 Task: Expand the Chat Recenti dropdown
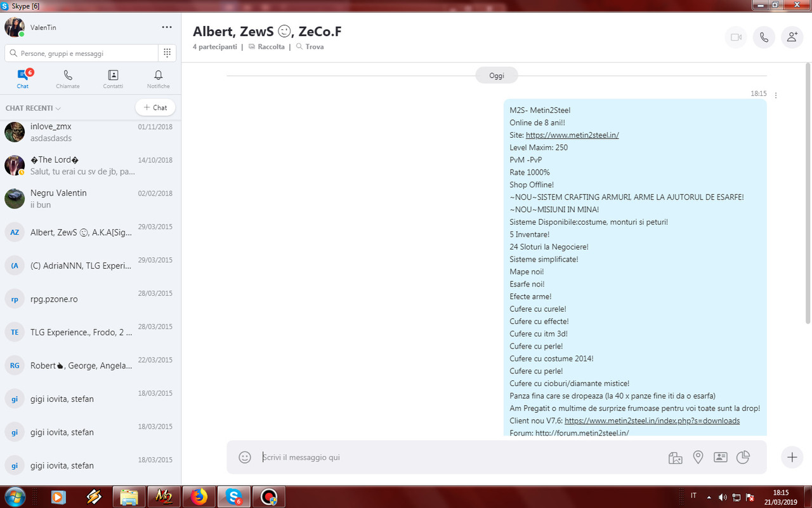33,108
